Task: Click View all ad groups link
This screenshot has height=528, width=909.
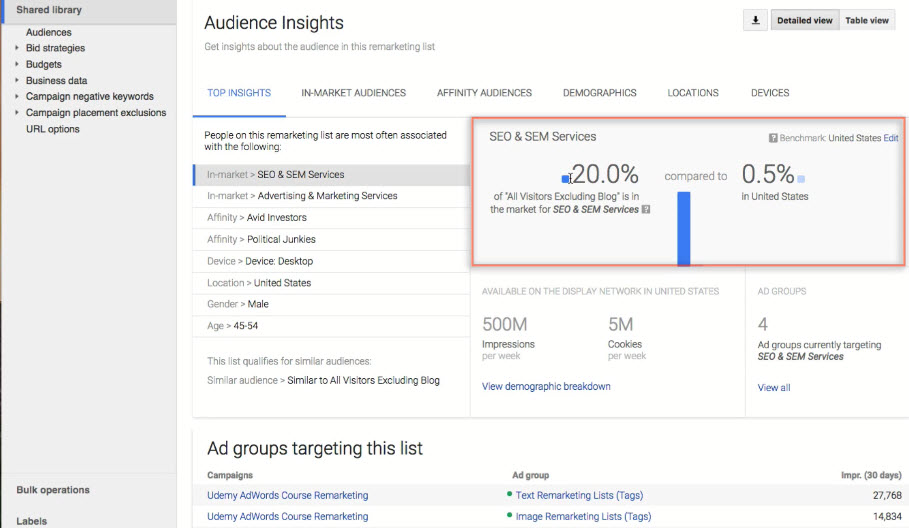Action: 773,387
